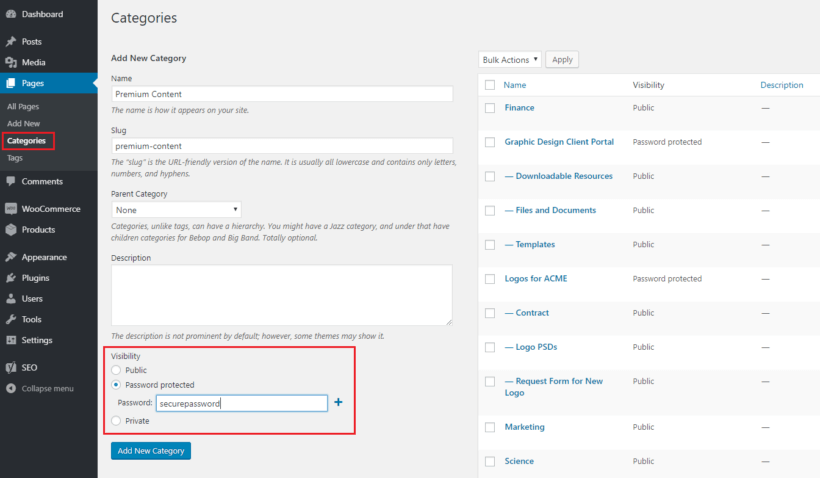Open the Parent Category dropdown
The height and width of the screenshot is (478, 820).
[x=176, y=210]
